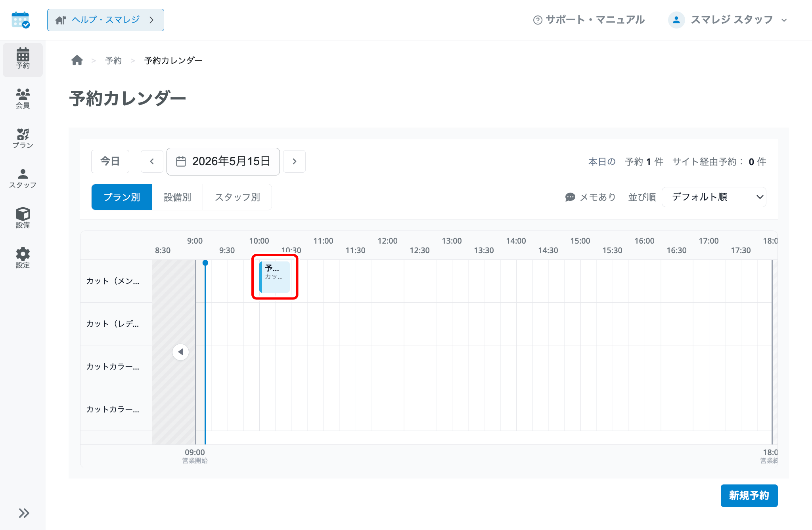Screen dimensions: 812x530
Task: Go to next day arrow
Action: (x=294, y=161)
